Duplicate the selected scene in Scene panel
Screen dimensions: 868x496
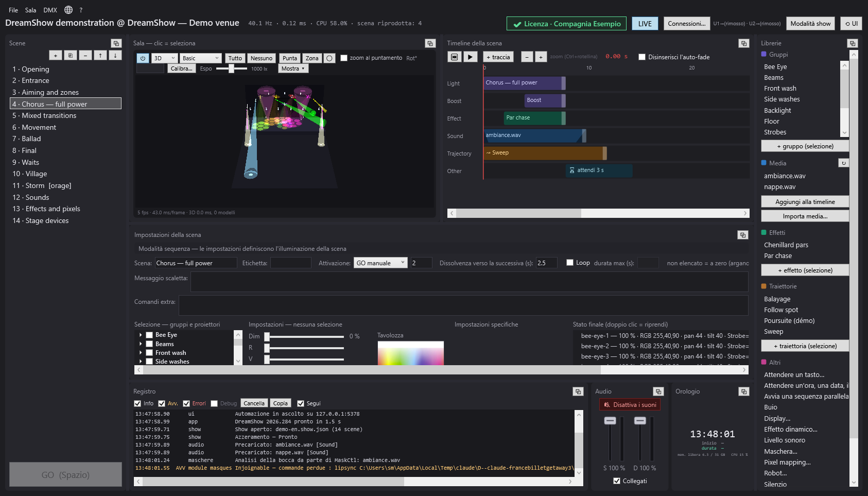tap(71, 55)
